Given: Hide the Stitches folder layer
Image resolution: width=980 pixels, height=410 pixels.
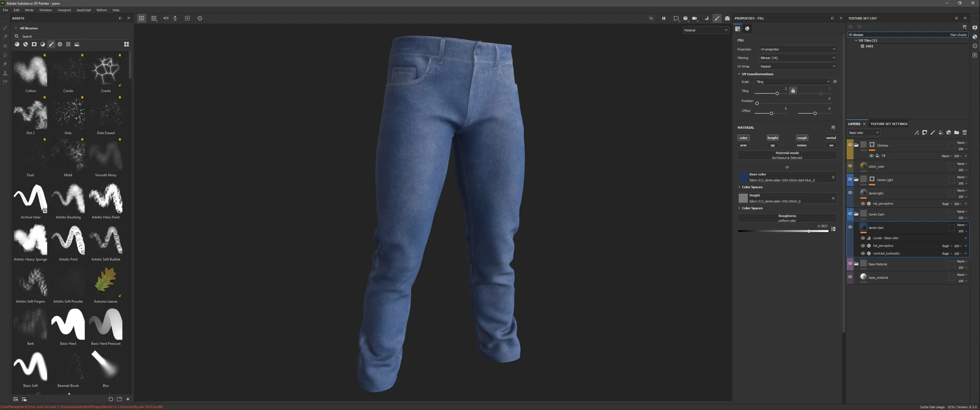Looking at the screenshot, I should 850,145.
